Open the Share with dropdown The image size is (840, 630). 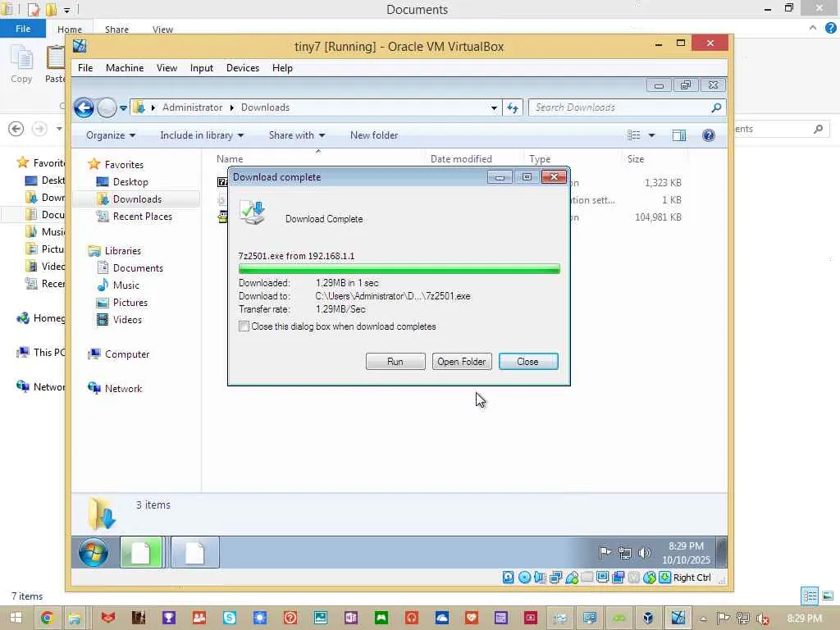coord(297,135)
